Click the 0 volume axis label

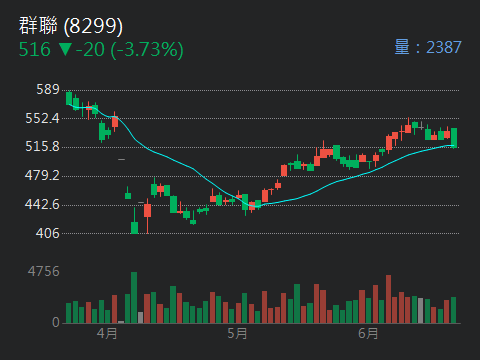56,322
